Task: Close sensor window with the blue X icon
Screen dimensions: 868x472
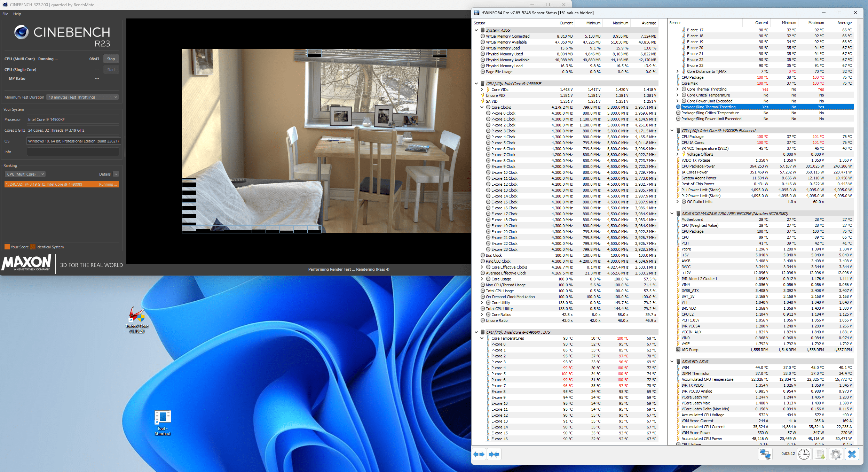Action: [852, 454]
